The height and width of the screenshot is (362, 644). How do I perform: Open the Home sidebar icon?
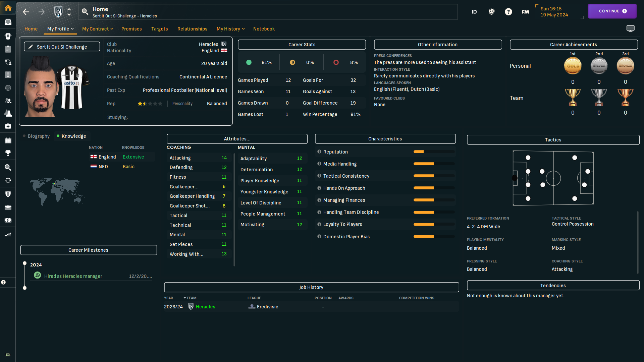(8, 8)
